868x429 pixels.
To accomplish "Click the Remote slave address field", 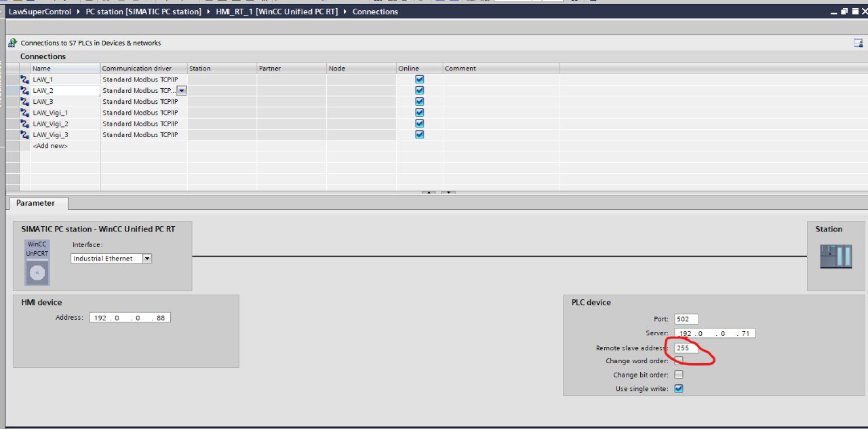I will [x=686, y=348].
